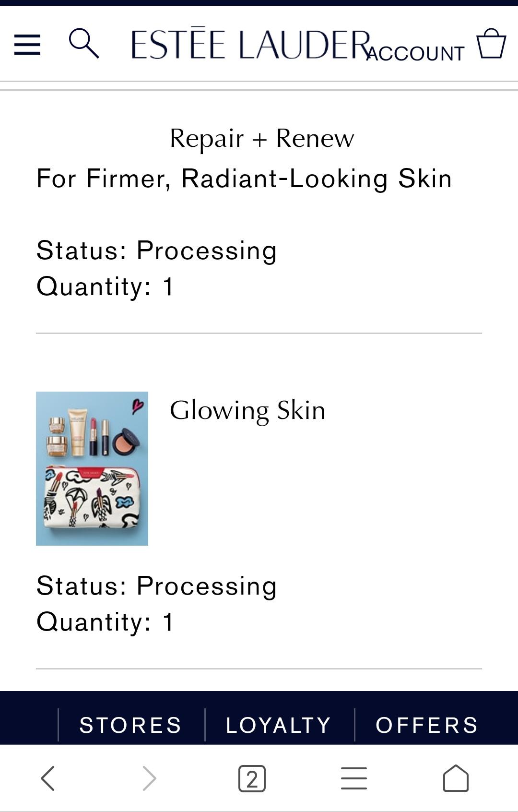Tap the browser forward arrow
518x812 pixels.
150,778
